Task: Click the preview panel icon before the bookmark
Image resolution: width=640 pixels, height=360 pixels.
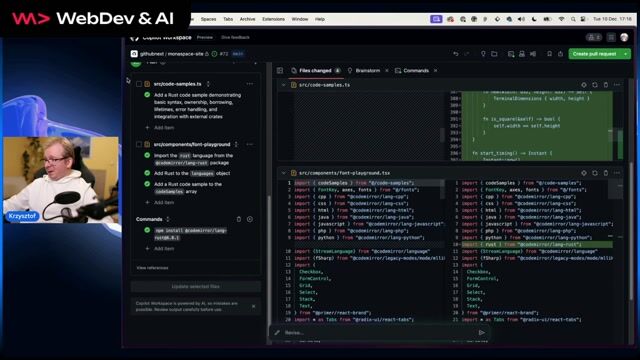Action: pyautogui.click(x=533, y=54)
